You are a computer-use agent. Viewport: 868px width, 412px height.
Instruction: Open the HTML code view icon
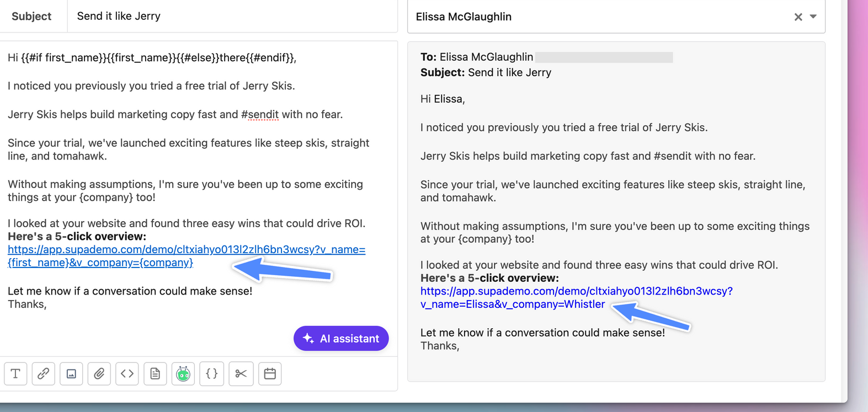[127, 374]
